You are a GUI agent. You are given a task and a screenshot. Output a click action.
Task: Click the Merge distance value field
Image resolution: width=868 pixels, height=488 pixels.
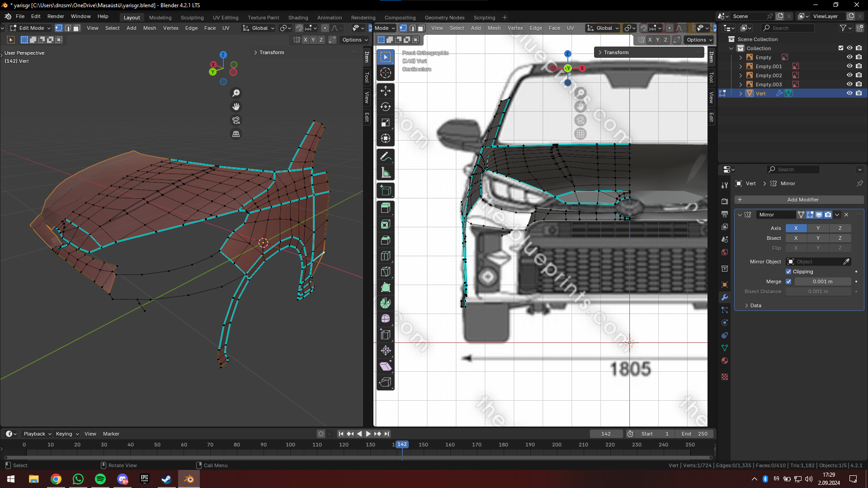pos(822,282)
